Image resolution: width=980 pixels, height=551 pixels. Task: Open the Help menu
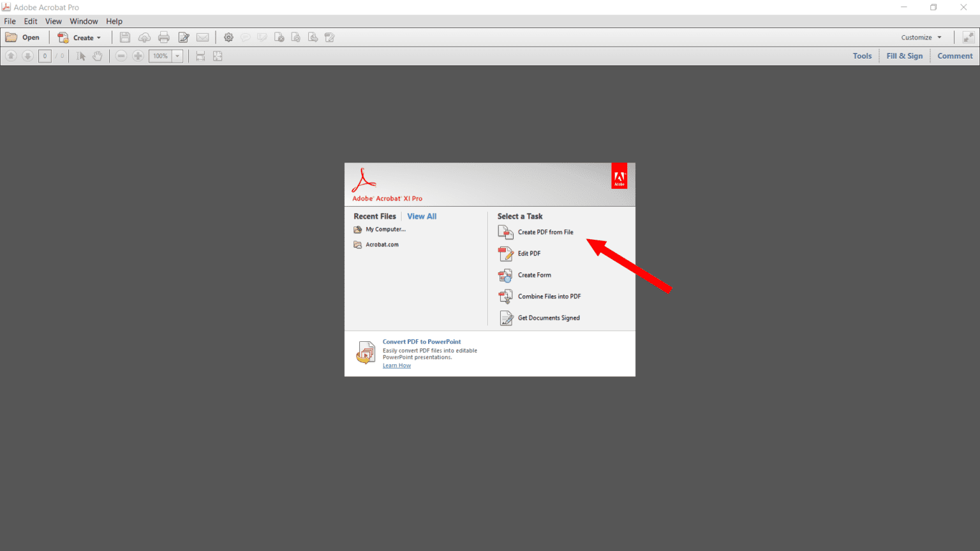pyautogui.click(x=114, y=21)
